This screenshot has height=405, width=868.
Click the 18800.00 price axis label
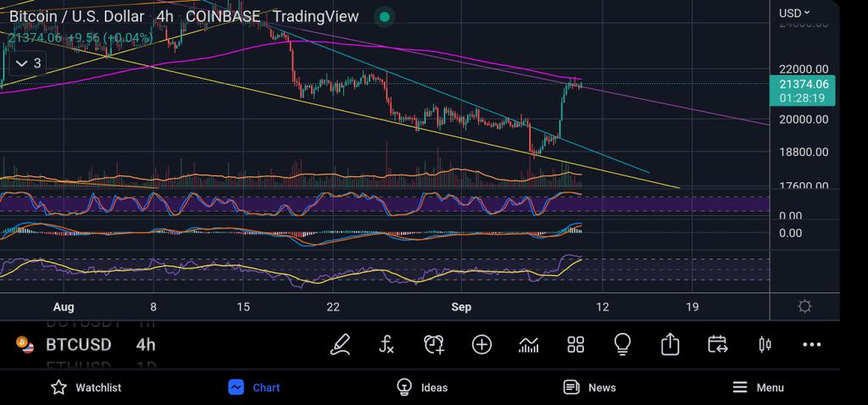[x=804, y=153]
